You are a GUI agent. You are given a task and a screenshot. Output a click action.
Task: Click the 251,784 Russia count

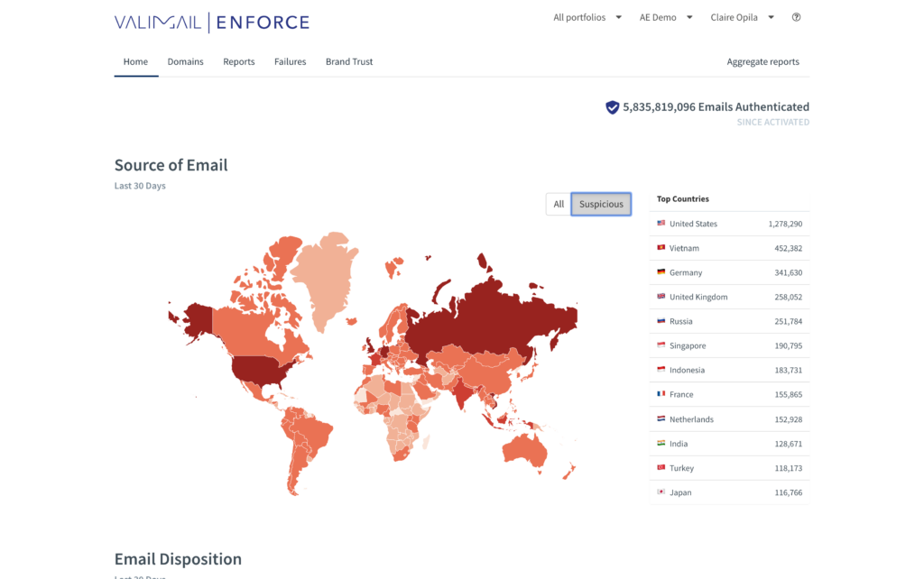click(788, 322)
